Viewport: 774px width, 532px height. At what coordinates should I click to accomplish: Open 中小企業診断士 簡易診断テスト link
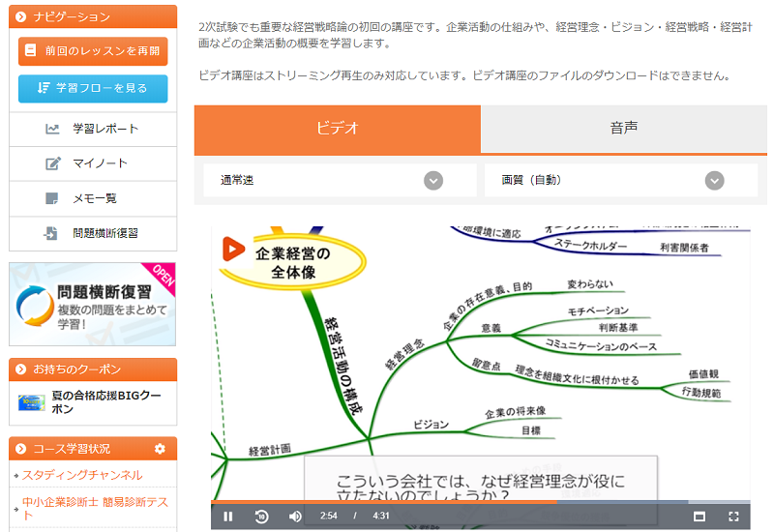(x=95, y=509)
